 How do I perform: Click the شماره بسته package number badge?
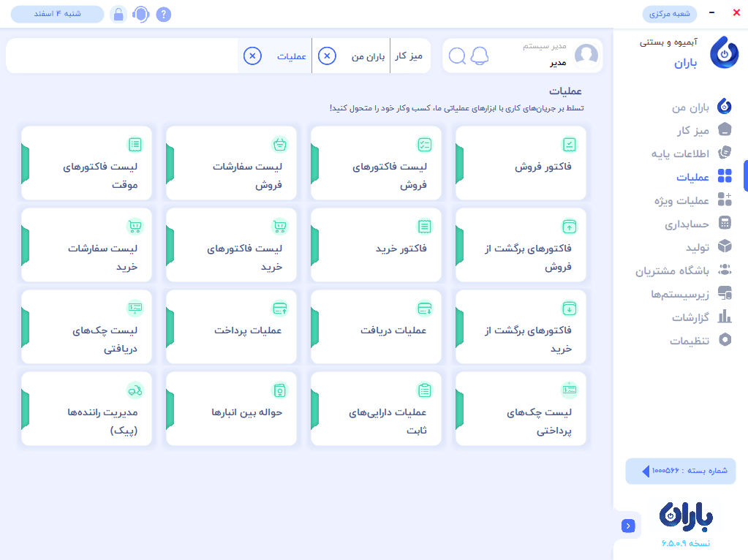coord(681,471)
